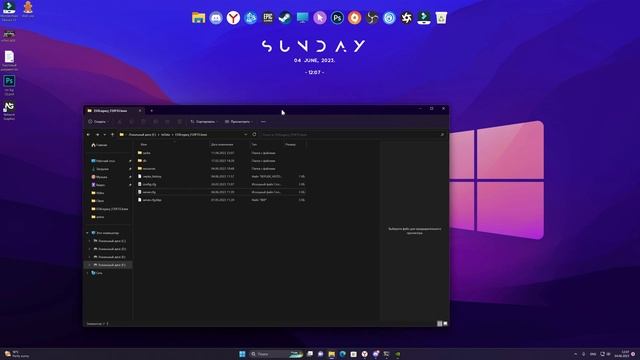The image size is (640, 360).
Task: Open the taskbar clock and date
Action: [x=622, y=354]
